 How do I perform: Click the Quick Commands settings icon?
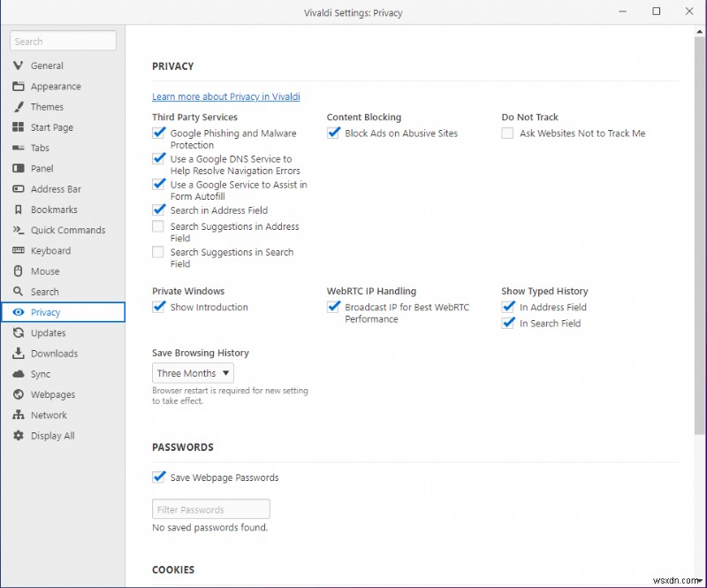pos(19,230)
